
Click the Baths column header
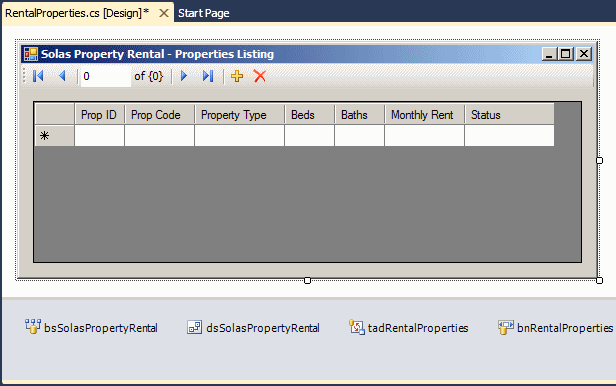(x=359, y=115)
